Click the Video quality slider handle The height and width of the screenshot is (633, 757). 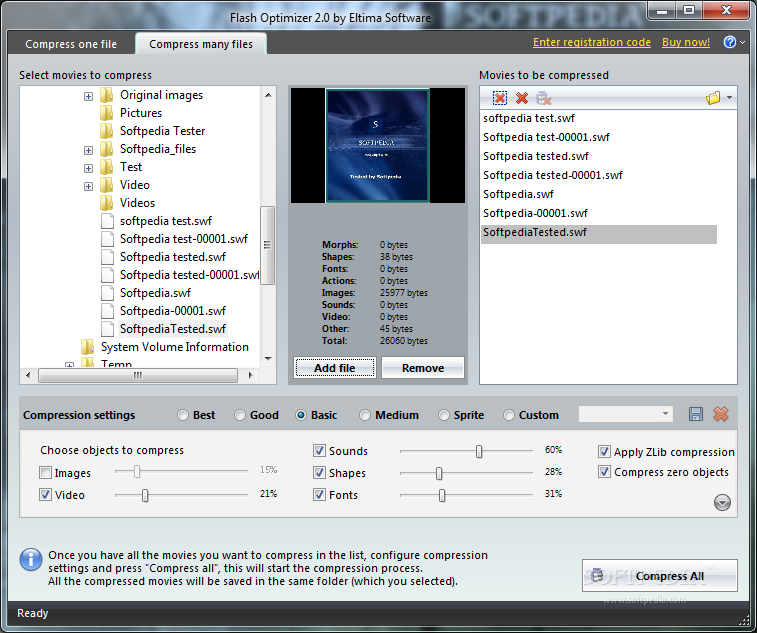[x=144, y=495]
